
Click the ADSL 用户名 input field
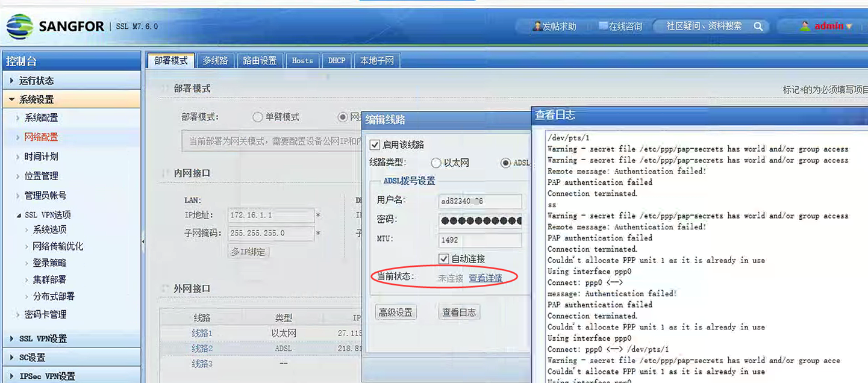pyautogui.click(x=480, y=202)
